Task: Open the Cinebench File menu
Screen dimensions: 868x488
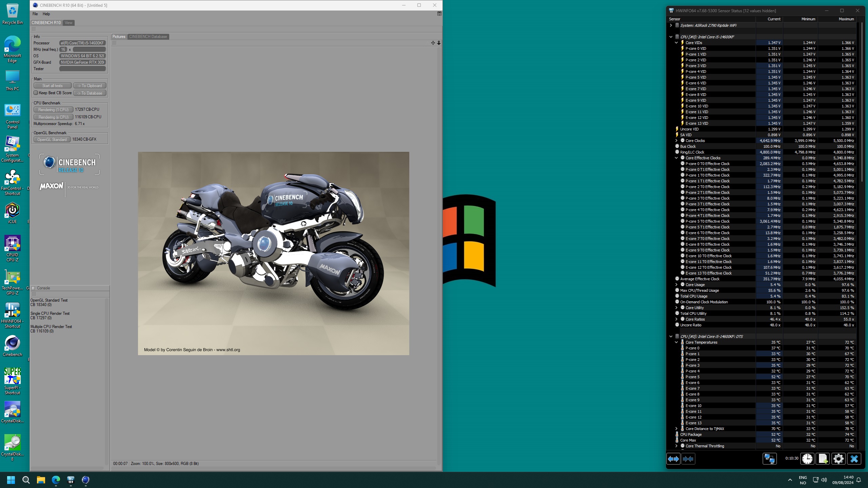Action: point(35,14)
